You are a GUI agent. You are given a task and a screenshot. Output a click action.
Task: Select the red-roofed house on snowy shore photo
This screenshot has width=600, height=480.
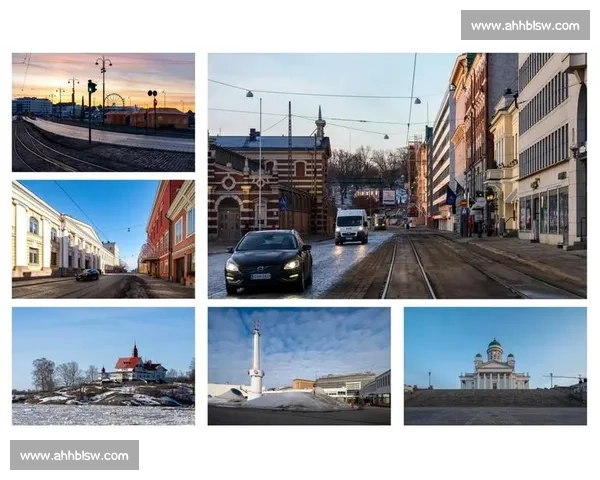103,366
